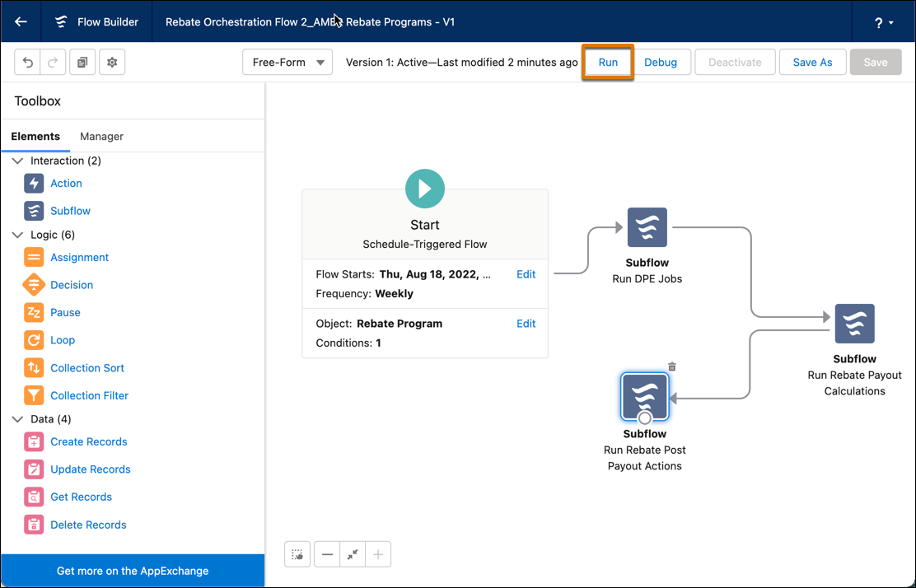Select the Collection Sort icon
The height and width of the screenshot is (588, 916).
[34, 368]
